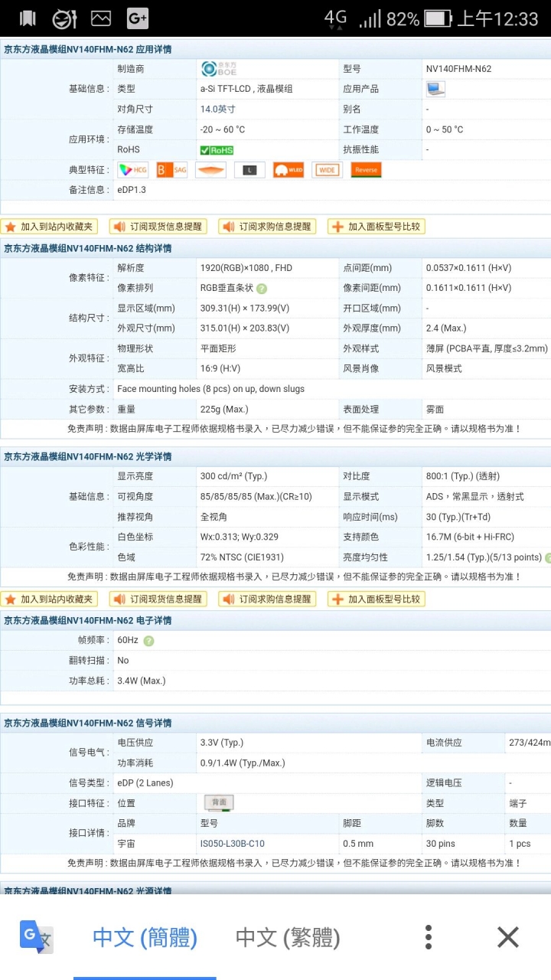Click the a-Si TFT-LCD, 液晶模组 type value

click(246, 89)
